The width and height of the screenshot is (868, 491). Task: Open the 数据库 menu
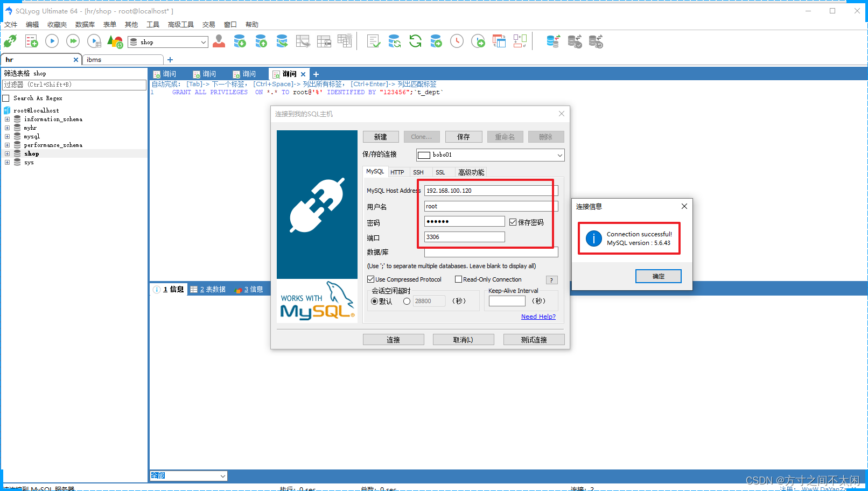click(x=85, y=25)
